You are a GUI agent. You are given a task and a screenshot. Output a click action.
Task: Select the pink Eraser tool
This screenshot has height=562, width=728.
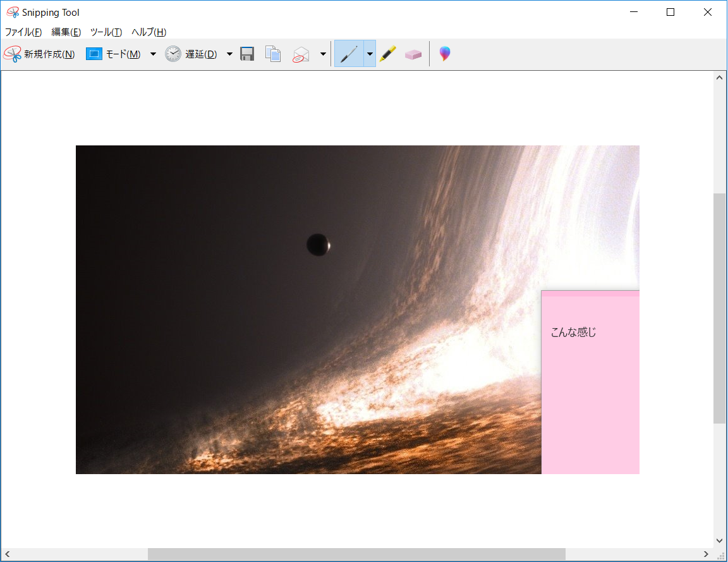413,54
